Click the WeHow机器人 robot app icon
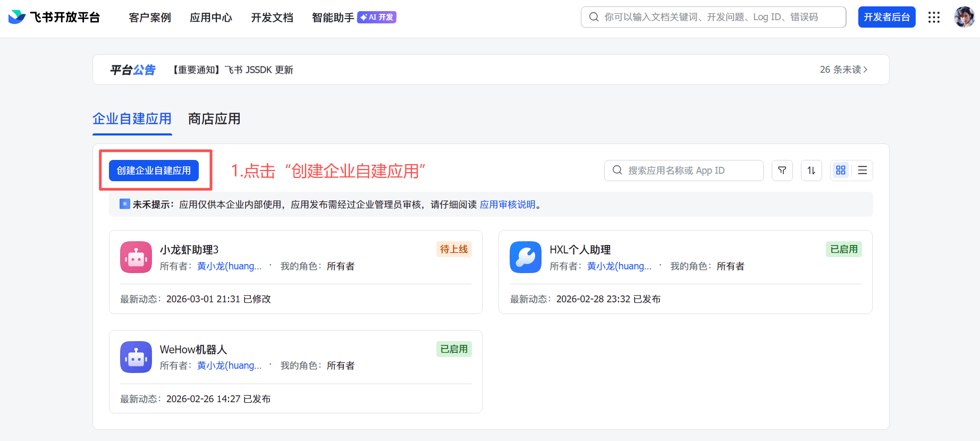Image resolution: width=980 pixels, height=441 pixels. (x=136, y=357)
